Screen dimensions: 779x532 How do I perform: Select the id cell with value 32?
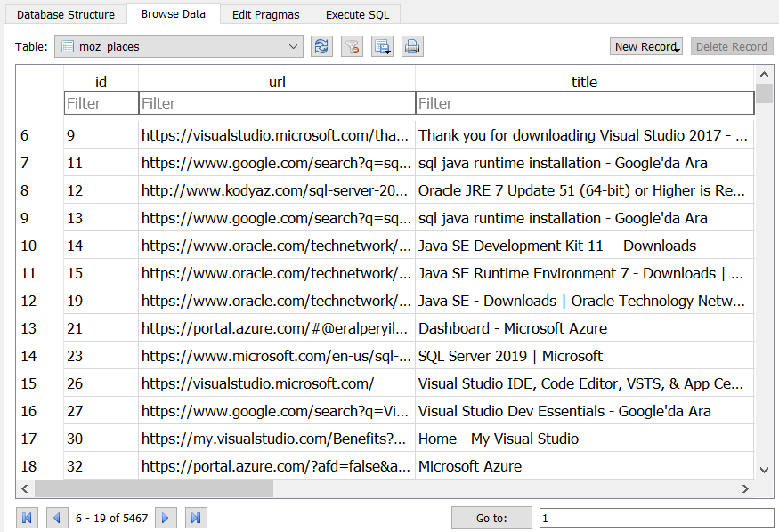click(101, 466)
